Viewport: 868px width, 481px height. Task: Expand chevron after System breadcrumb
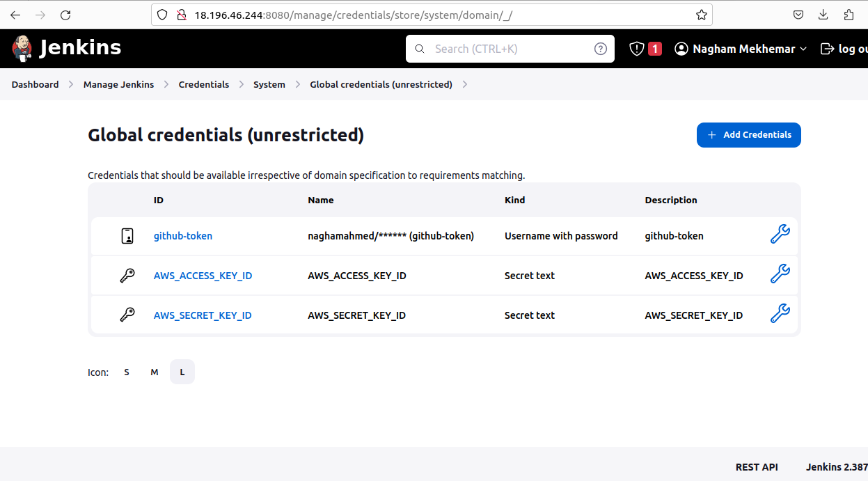point(298,84)
